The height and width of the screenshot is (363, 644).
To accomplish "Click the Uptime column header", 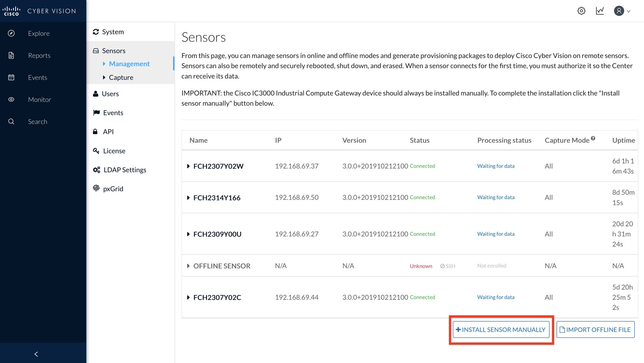I will tap(624, 140).
